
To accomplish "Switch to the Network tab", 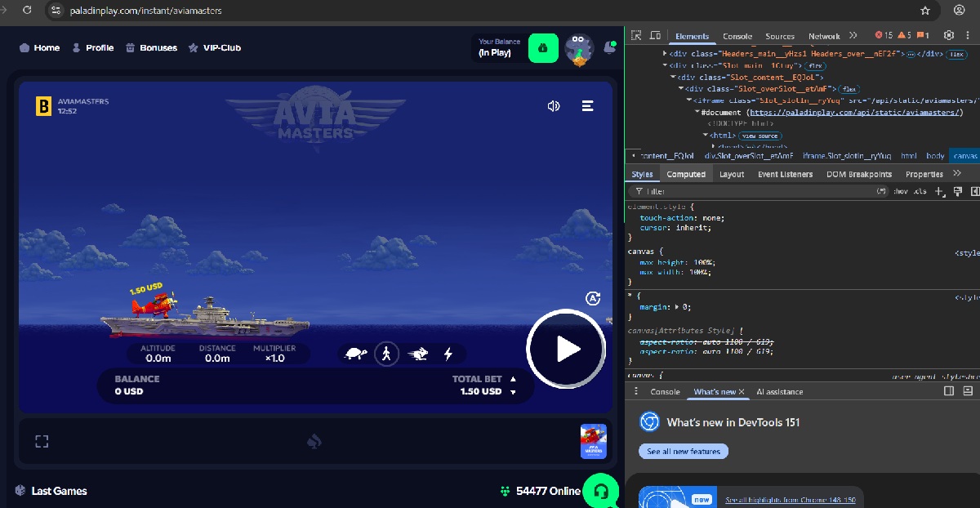I will (x=824, y=36).
